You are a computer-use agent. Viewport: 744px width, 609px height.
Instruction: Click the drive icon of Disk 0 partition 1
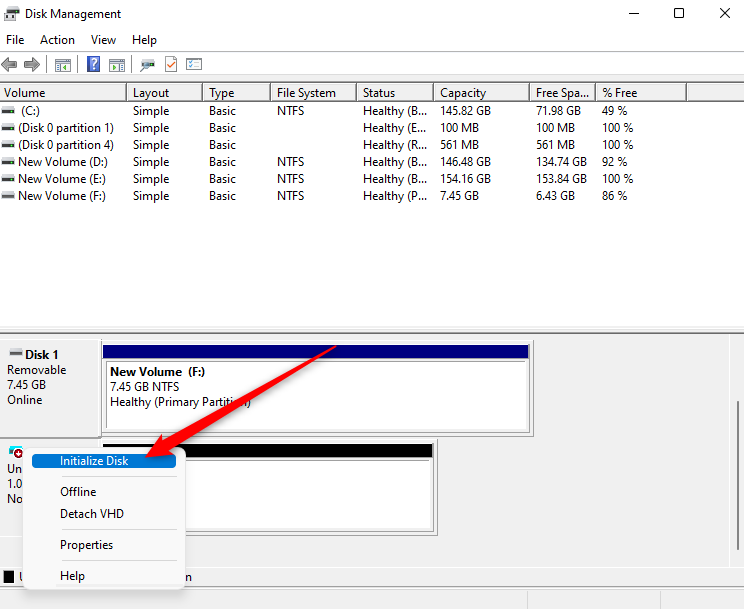click(8, 128)
